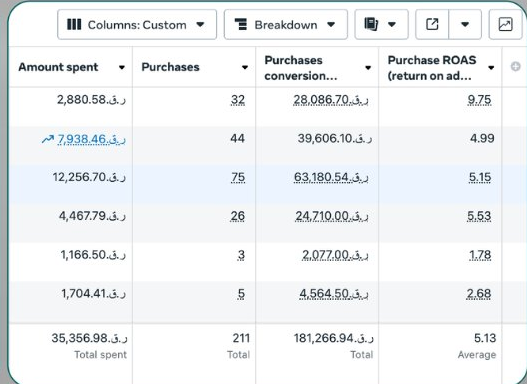Click the total purchases 211
The width and height of the screenshot is (527, 384).
coord(241,338)
